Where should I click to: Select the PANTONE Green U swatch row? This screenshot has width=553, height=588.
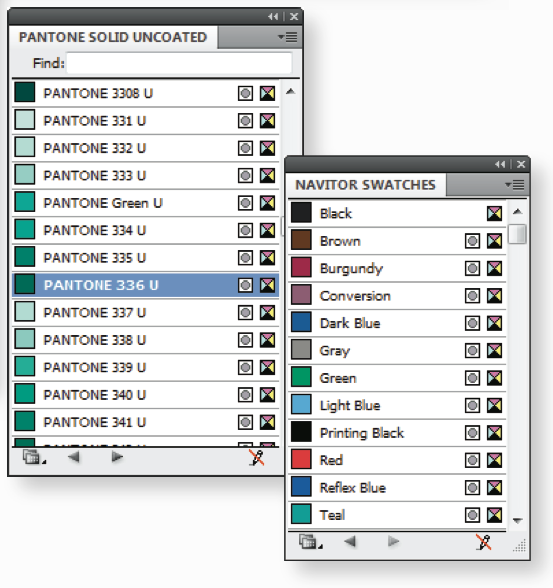point(146,203)
